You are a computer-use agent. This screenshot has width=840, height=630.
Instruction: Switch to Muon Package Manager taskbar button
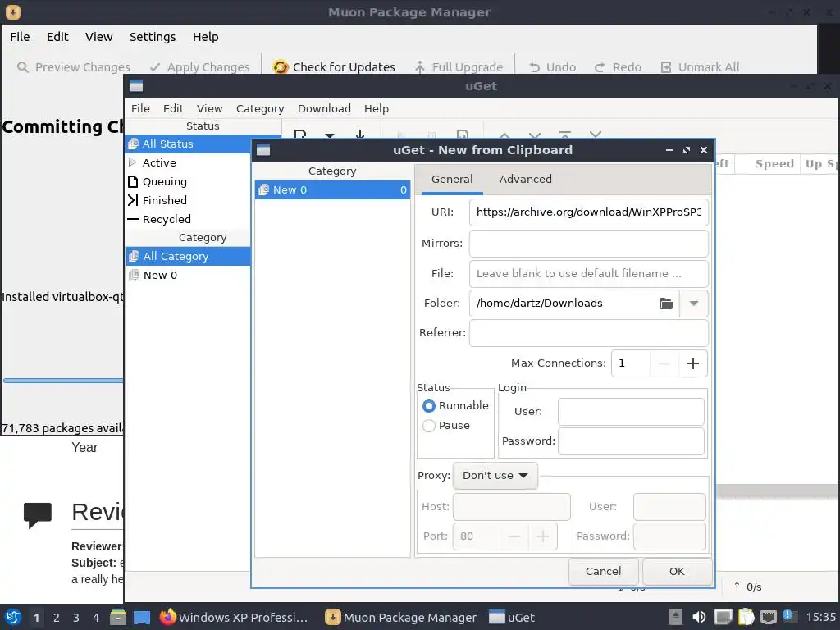[x=401, y=617]
